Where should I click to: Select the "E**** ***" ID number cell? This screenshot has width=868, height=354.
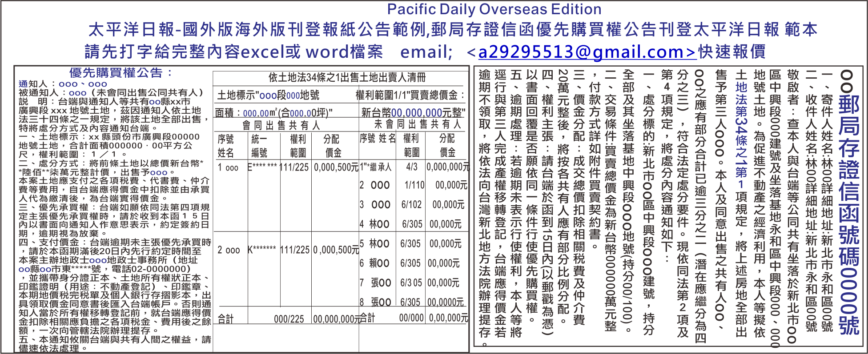point(262,167)
